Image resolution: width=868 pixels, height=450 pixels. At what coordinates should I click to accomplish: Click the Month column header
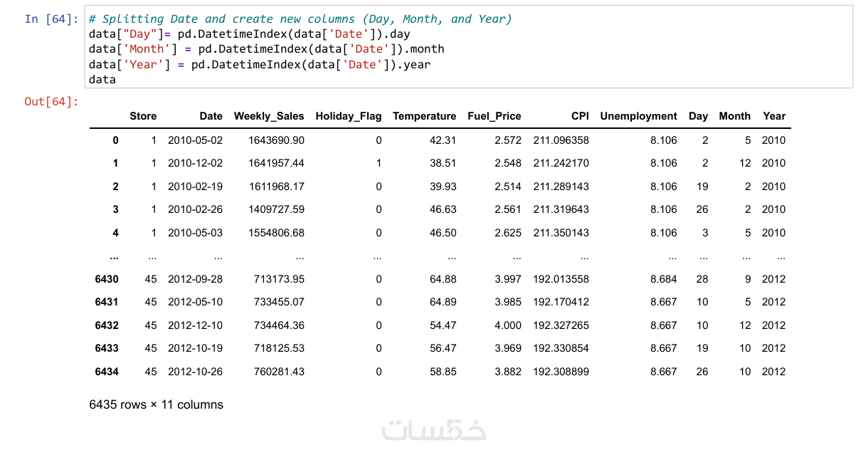pyautogui.click(x=734, y=116)
